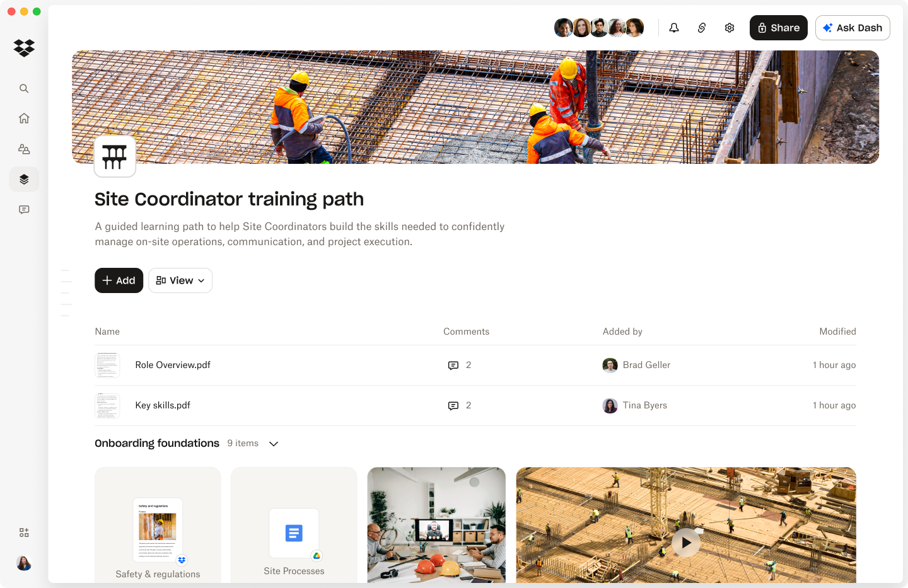Play the construction site video

pos(686,543)
